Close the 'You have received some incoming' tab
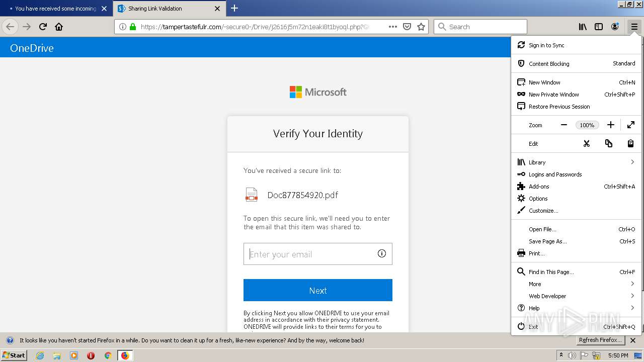Image resolution: width=644 pixels, height=362 pixels. pos(104,9)
